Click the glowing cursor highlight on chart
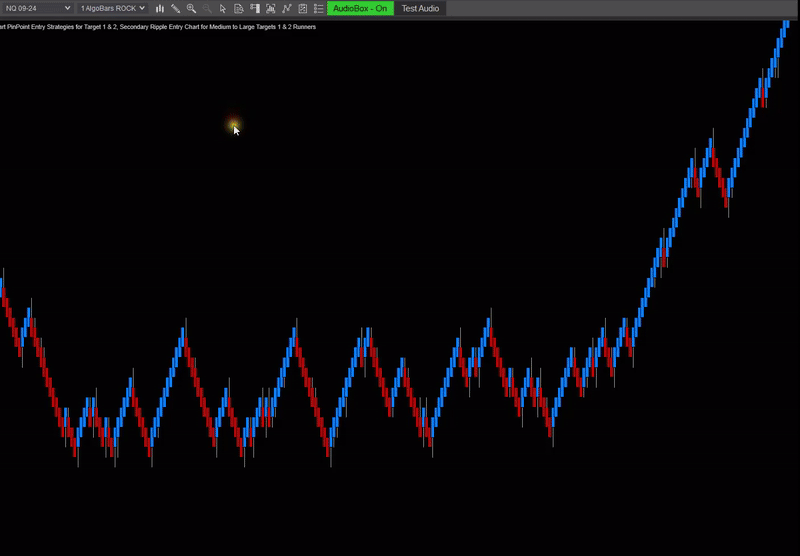800x556 pixels. click(x=234, y=125)
